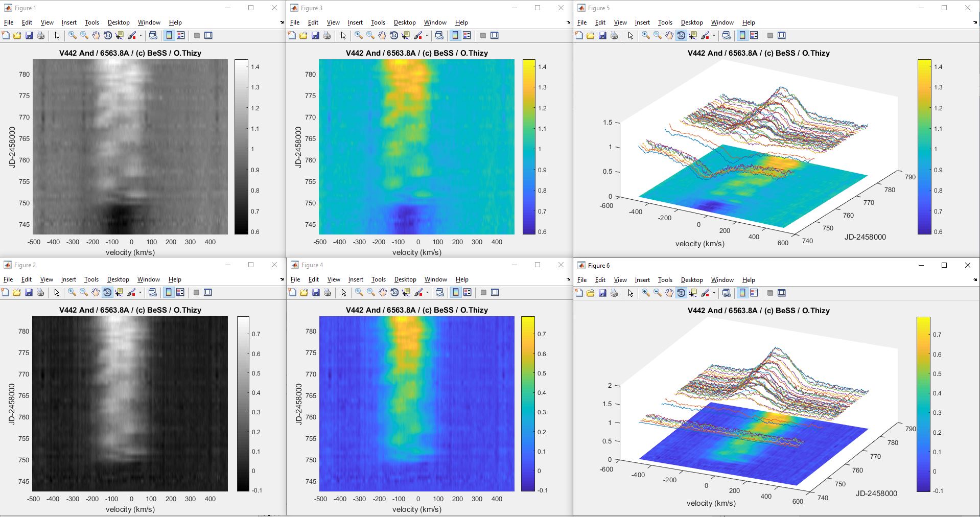Open the Tools menu in Figure 6
Viewport: 980px width, 517px height.
[x=665, y=280]
